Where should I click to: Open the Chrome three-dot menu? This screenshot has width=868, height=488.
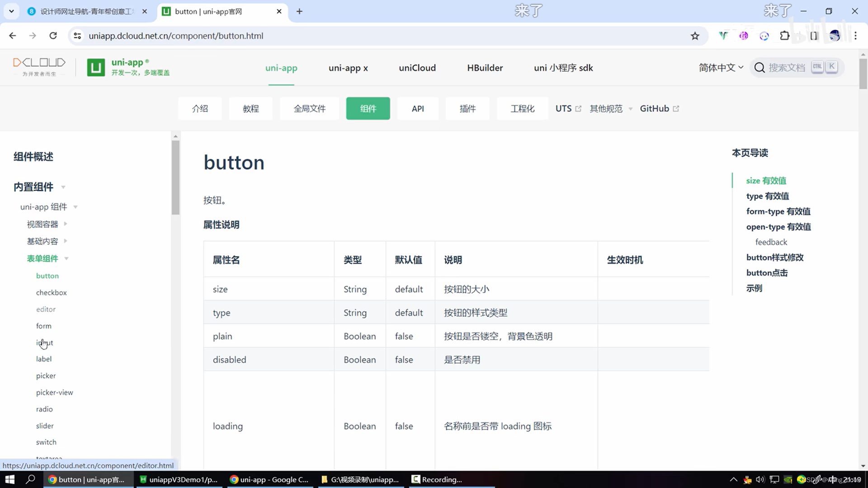[855, 36]
